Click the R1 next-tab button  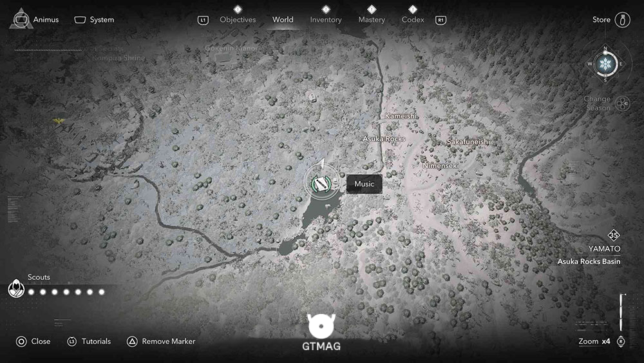[440, 20]
